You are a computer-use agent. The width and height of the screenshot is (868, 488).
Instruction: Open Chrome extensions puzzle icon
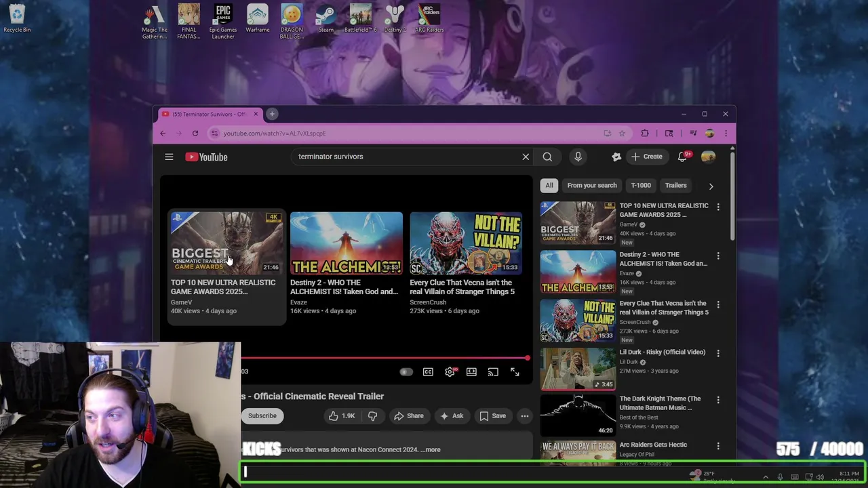click(x=645, y=134)
